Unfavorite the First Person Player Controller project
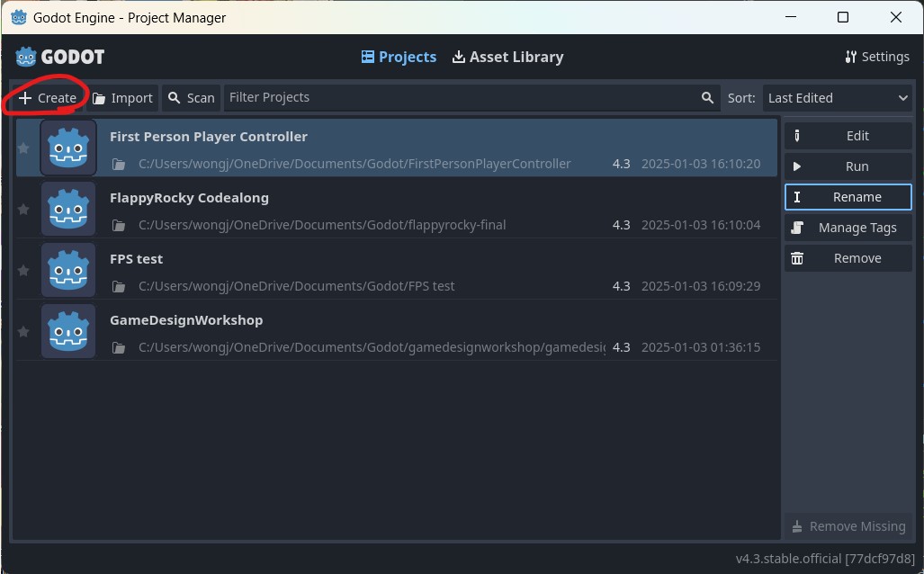Viewport: 924px width, 574px height. click(x=23, y=148)
